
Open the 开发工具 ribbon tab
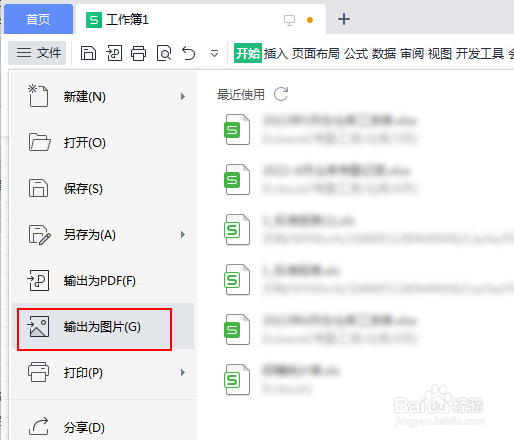click(x=480, y=53)
